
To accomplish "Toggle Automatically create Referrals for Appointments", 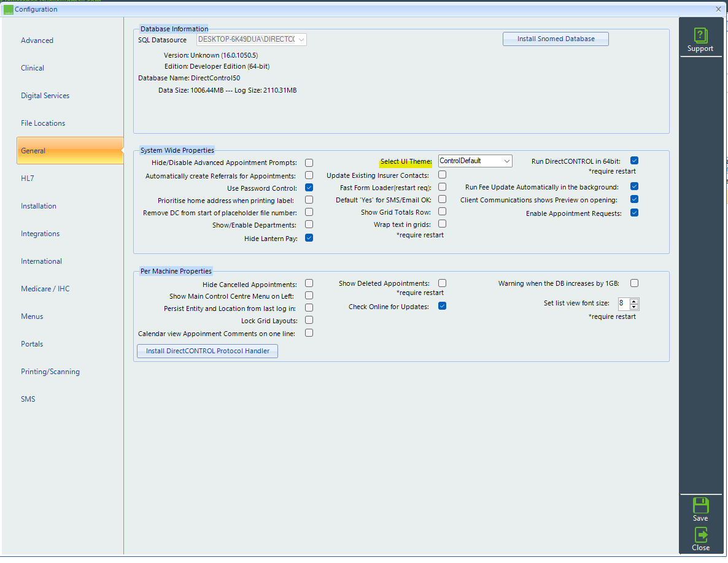I will [309, 175].
